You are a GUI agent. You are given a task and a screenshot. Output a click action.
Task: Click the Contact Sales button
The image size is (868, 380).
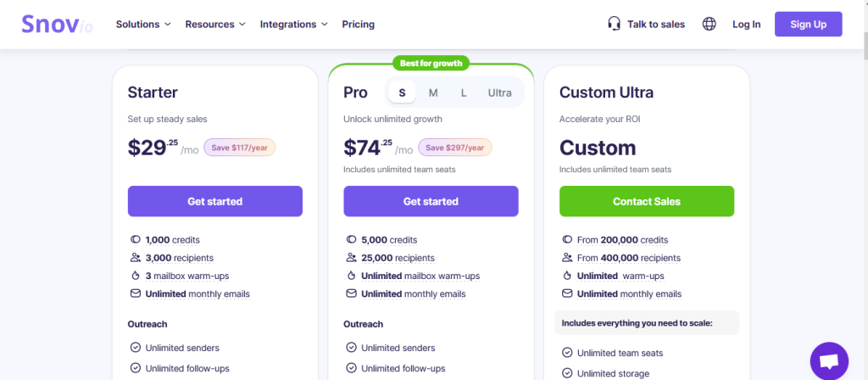point(647,201)
